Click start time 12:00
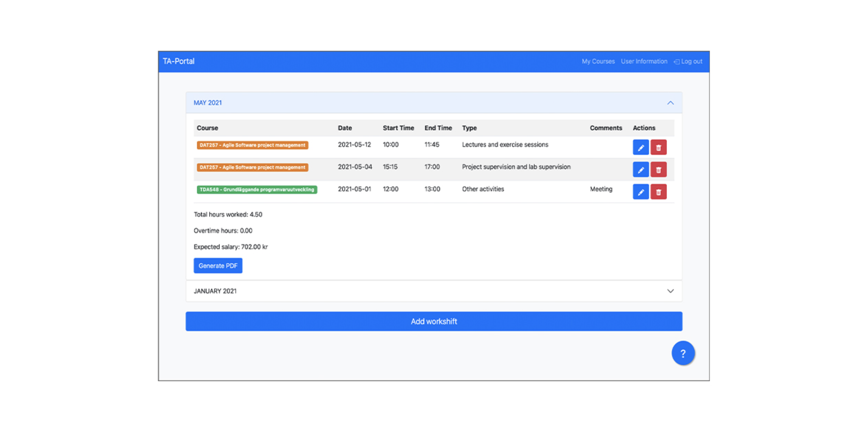Image resolution: width=868 pixels, height=431 pixels. [x=391, y=189]
